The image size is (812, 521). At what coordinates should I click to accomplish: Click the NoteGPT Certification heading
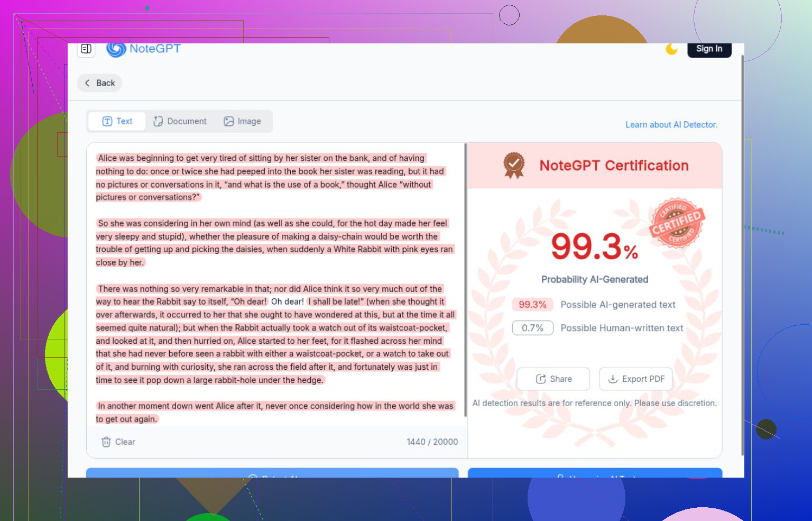tap(614, 166)
